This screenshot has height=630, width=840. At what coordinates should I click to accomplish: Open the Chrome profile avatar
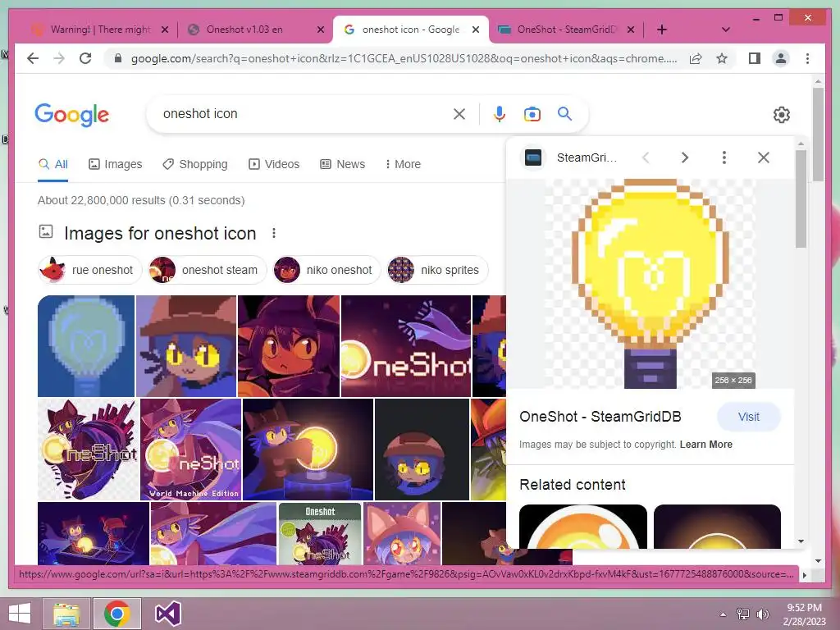781,58
